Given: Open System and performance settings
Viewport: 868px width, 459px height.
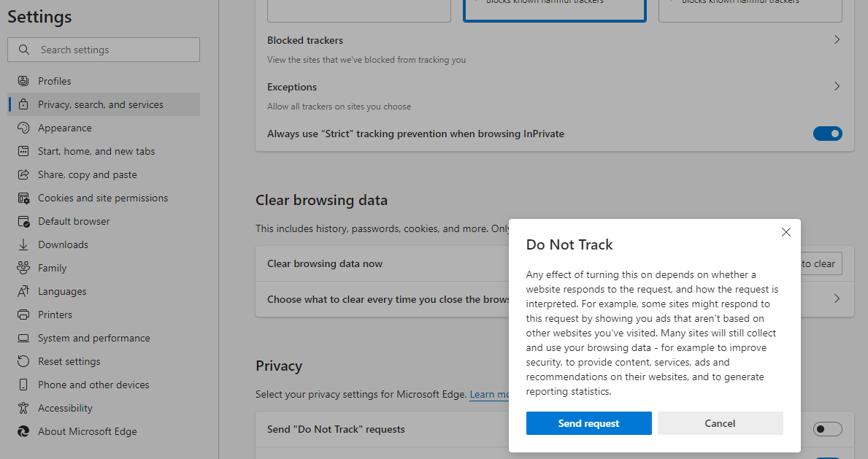Looking at the screenshot, I should click(x=104, y=339).
